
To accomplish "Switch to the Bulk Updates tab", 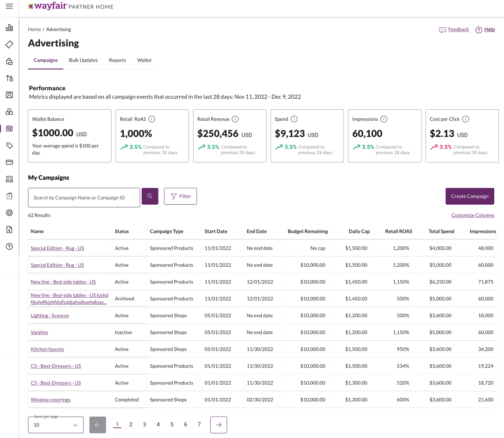I will pyautogui.click(x=83, y=60).
